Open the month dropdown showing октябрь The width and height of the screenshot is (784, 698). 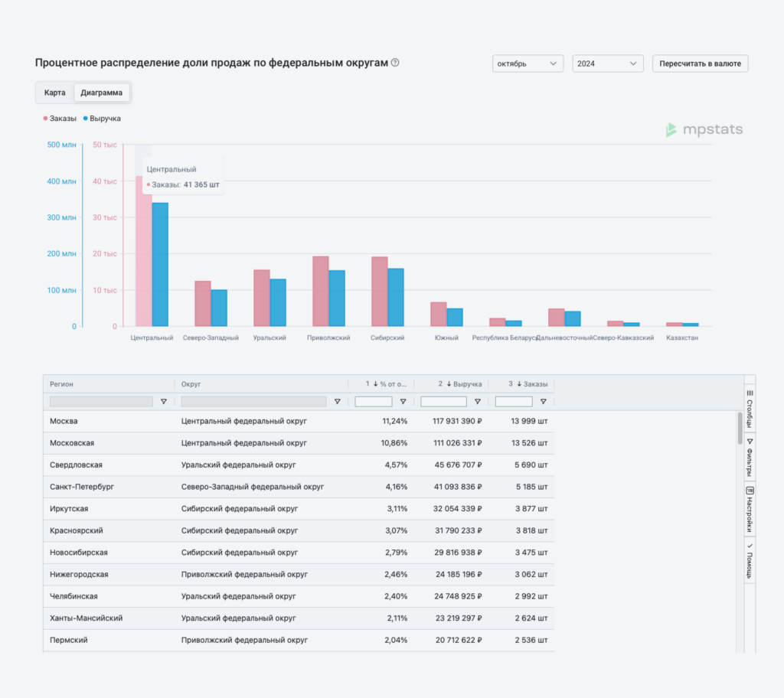click(528, 64)
